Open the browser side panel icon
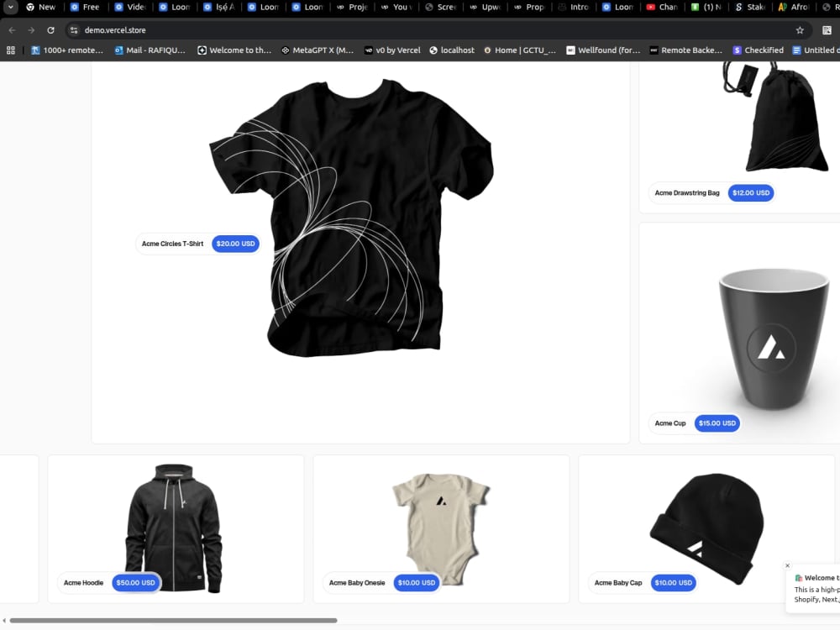Image resolution: width=840 pixels, height=630 pixels. [827, 30]
